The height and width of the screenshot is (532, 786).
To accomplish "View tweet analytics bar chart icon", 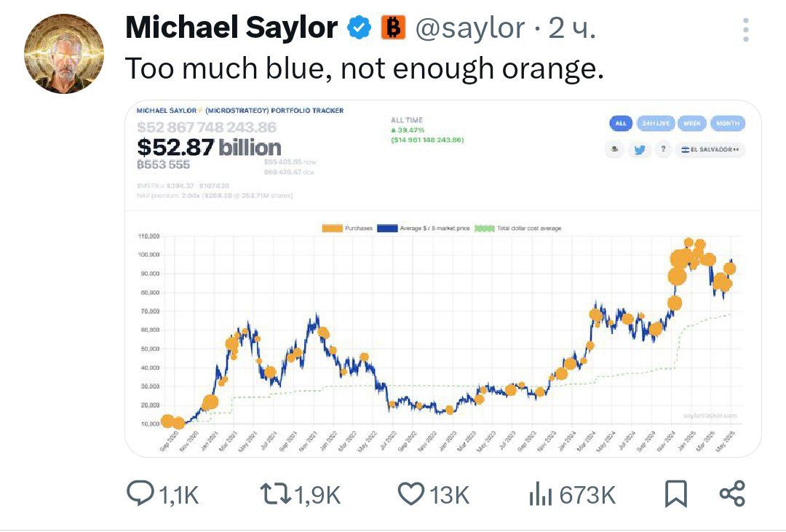I will coord(540,494).
